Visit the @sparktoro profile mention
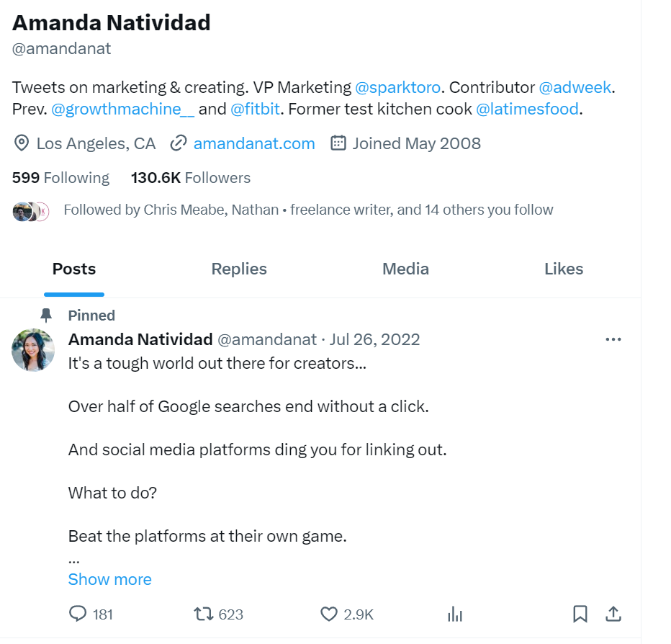The image size is (671, 644). point(397,88)
